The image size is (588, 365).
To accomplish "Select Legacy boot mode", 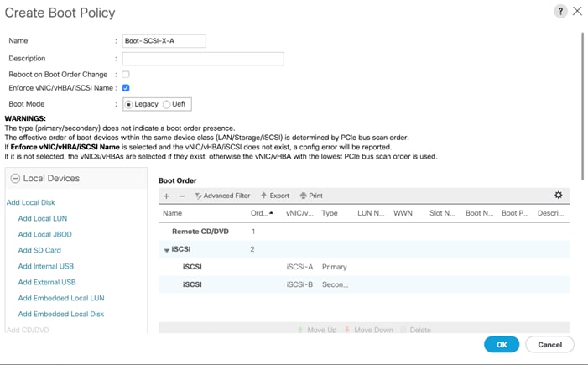I will pyautogui.click(x=128, y=104).
